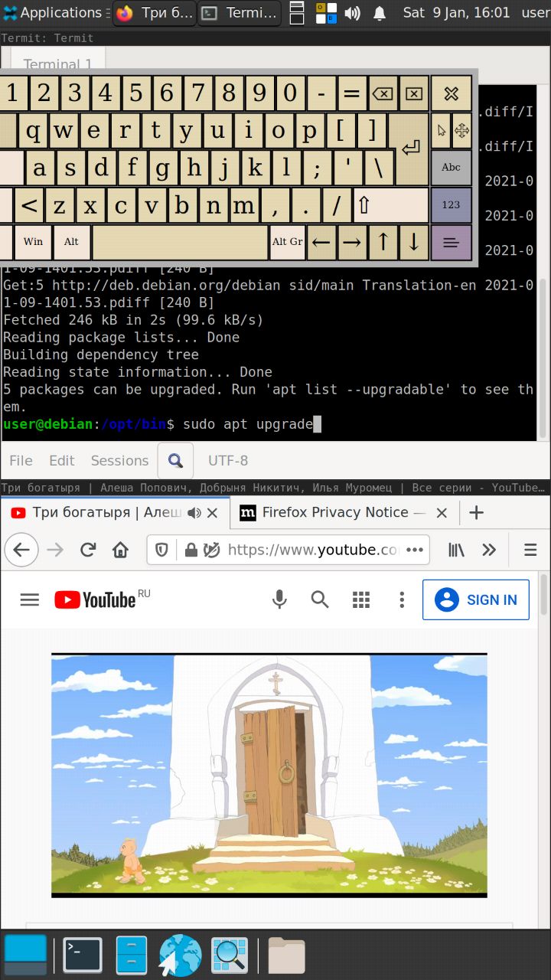Tap the up arrow key

pyautogui.click(x=383, y=242)
